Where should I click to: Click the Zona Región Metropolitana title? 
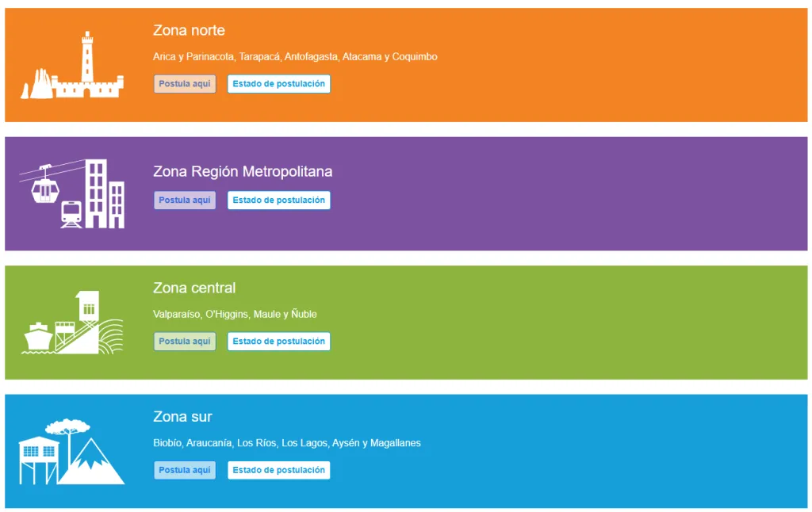pos(243,172)
